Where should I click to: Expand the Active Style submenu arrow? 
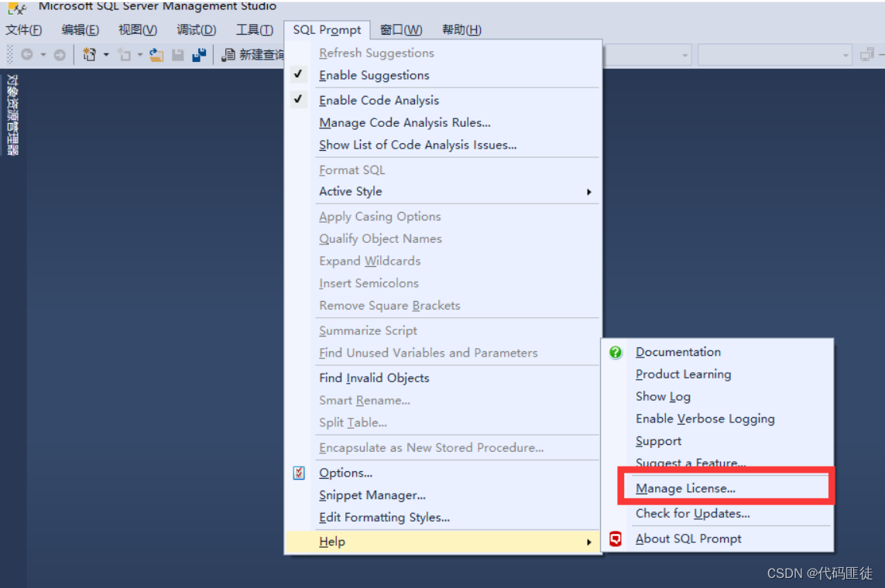(x=588, y=192)
